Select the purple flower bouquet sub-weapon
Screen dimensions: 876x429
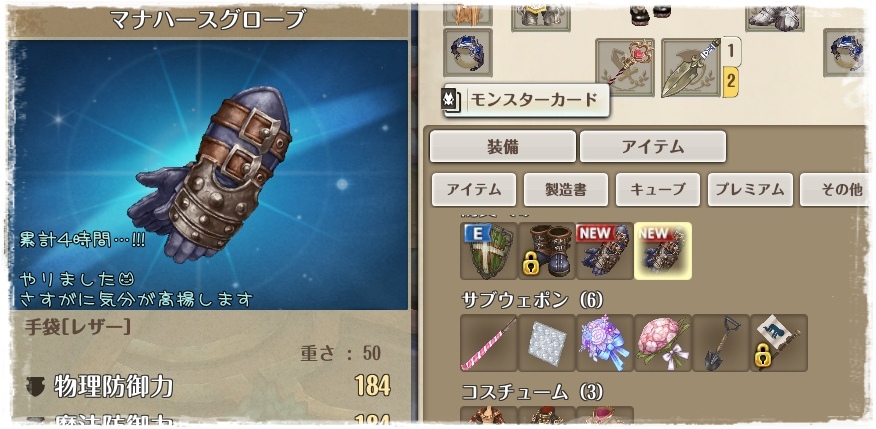coord(605,343)
